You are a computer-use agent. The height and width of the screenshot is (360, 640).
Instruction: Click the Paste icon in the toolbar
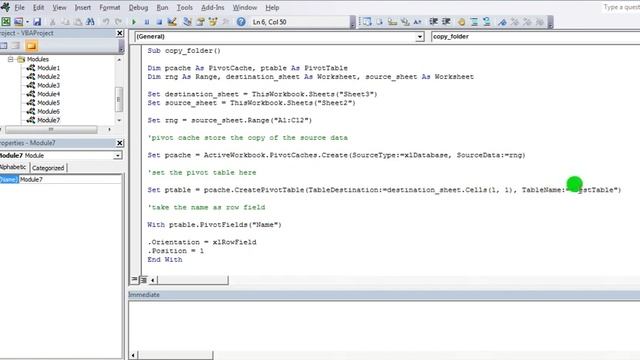(x=78, y=22)
